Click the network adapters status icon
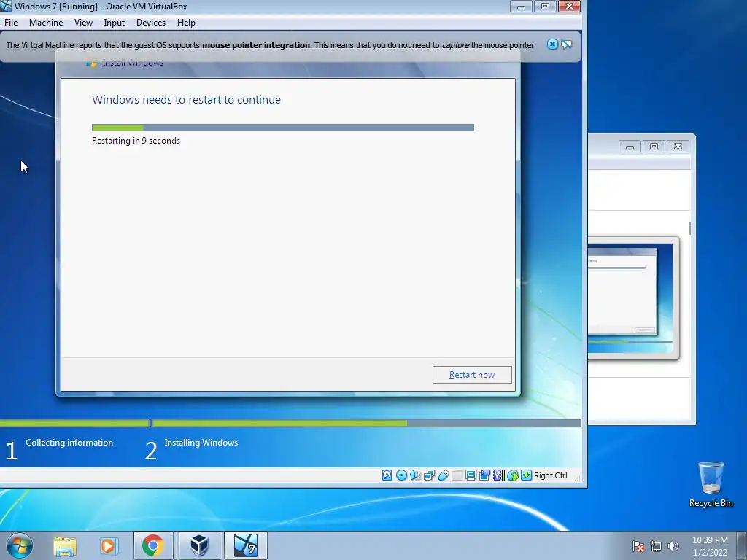Viewport: 747px width, 560px height. point(429,475)
